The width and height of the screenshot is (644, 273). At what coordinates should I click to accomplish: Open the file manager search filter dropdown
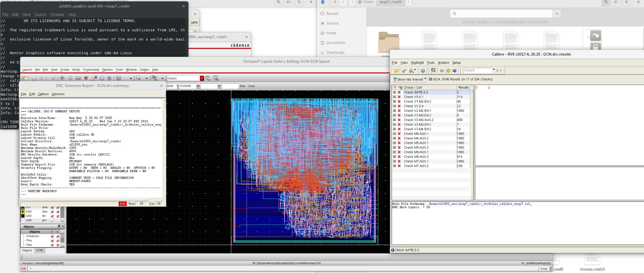click(557, 14)
